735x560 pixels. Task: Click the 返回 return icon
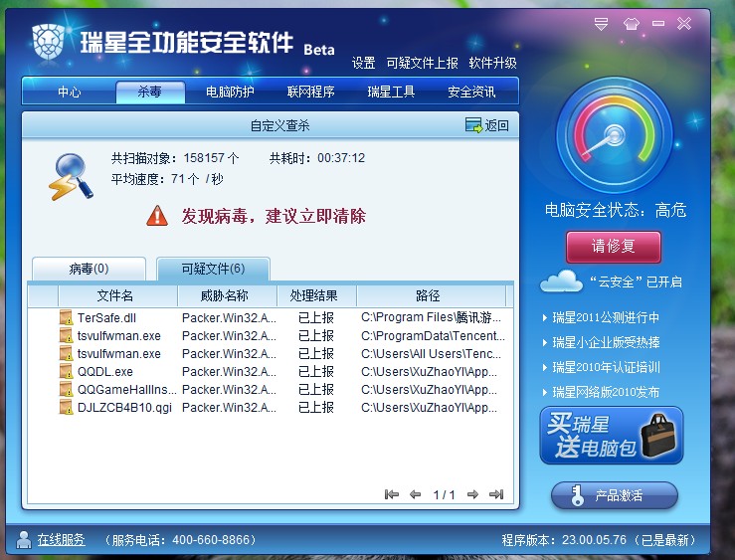(x=473, y=125)
